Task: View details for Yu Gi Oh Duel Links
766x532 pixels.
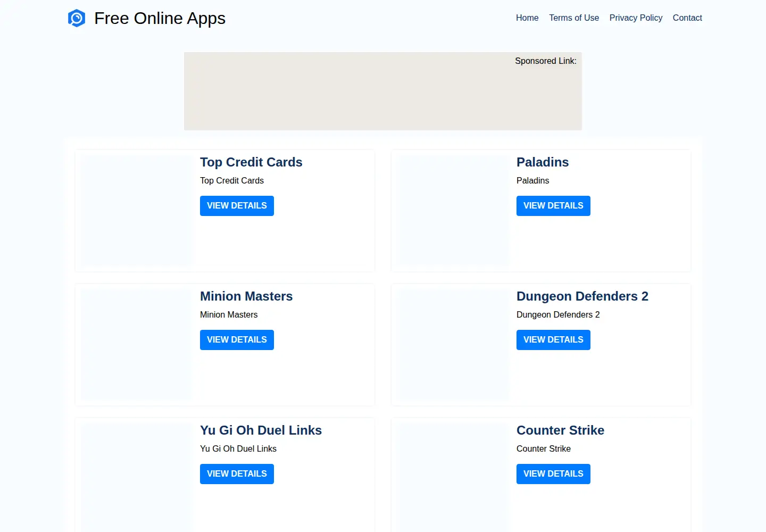Action: pyautogui.click(x=237, y=474)
